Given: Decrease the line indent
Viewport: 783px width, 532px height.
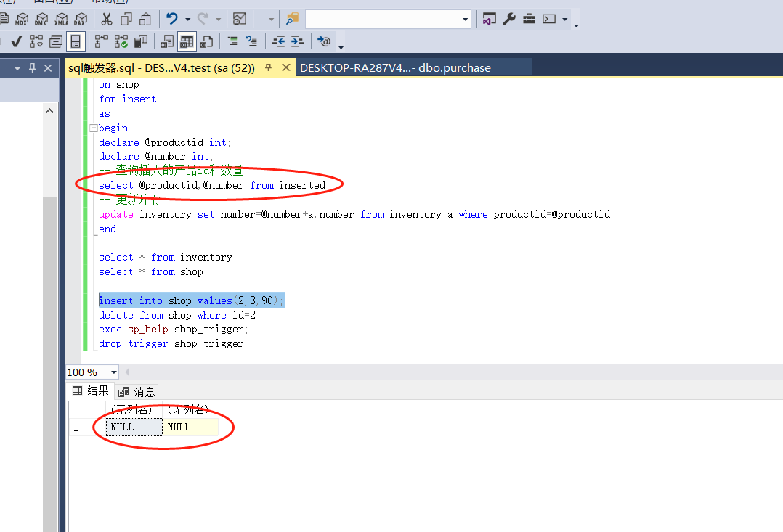Looking at the screenshot, I should [x=278, y=41].
